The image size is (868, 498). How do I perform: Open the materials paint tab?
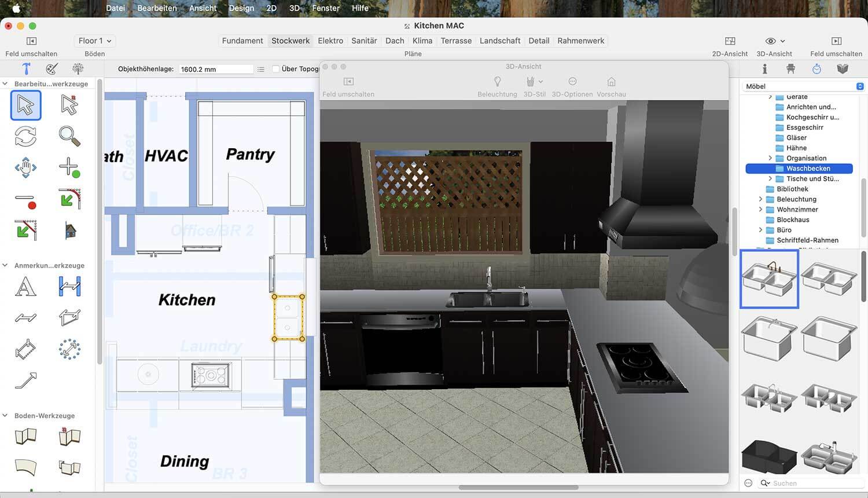coord(52,68)
